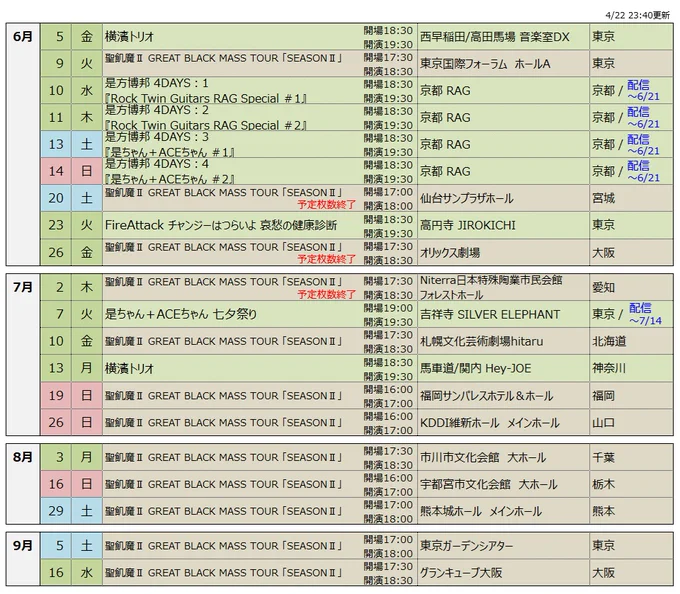
Task: Click the 配信 ~6/21 link for June 11
Action: click(643, 117)
